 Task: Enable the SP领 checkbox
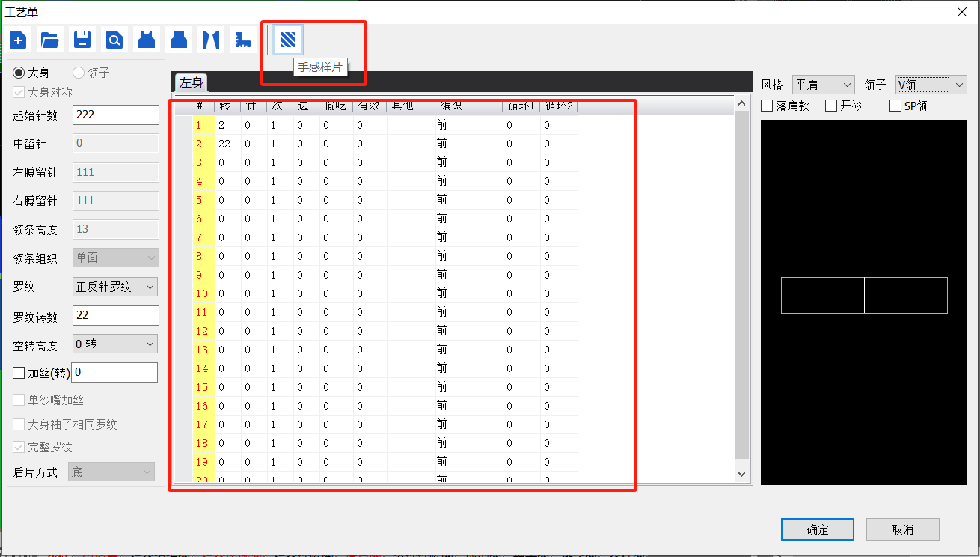(895, 106)
